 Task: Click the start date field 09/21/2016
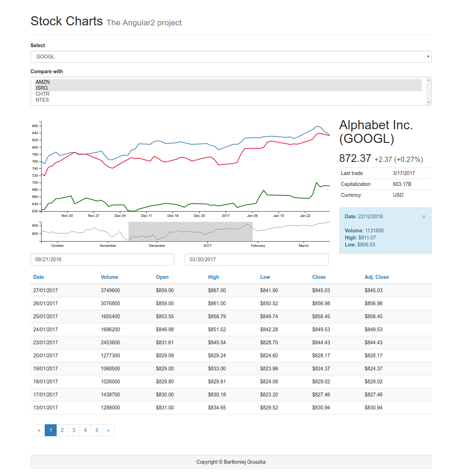tap(102, 259)
